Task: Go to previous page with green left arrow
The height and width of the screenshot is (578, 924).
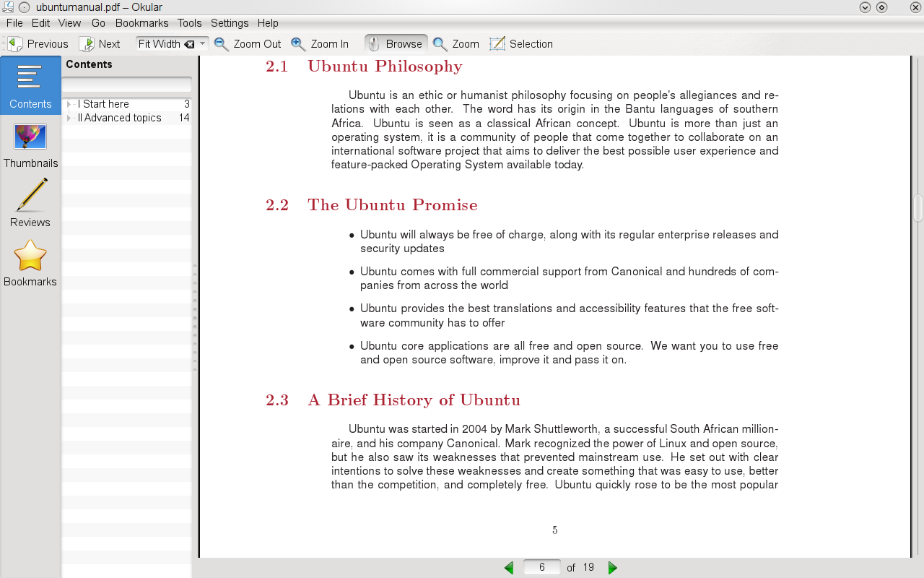Action: pos(509,568)
